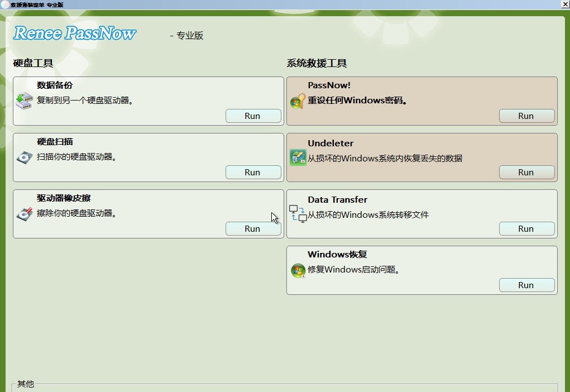Click the 硬盘扫描 disk scan icon
Screen dimensions: 570x392
tap(25, 157)
